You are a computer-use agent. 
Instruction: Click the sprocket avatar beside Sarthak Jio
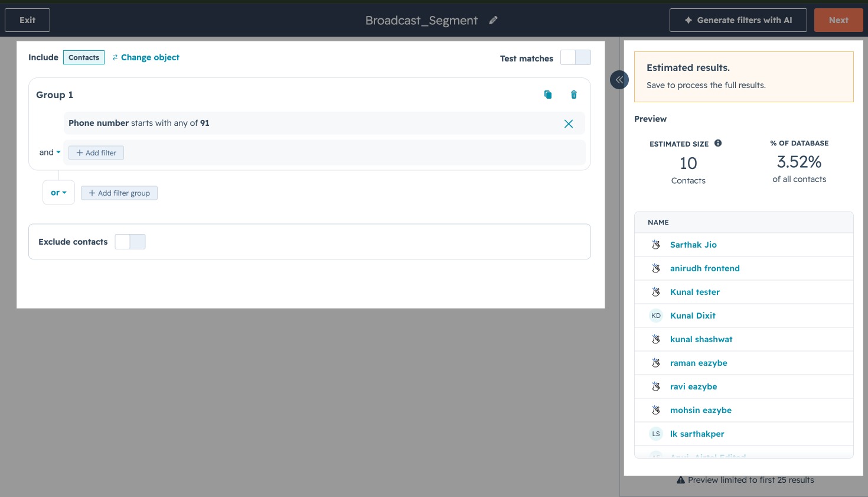[656, 245]
